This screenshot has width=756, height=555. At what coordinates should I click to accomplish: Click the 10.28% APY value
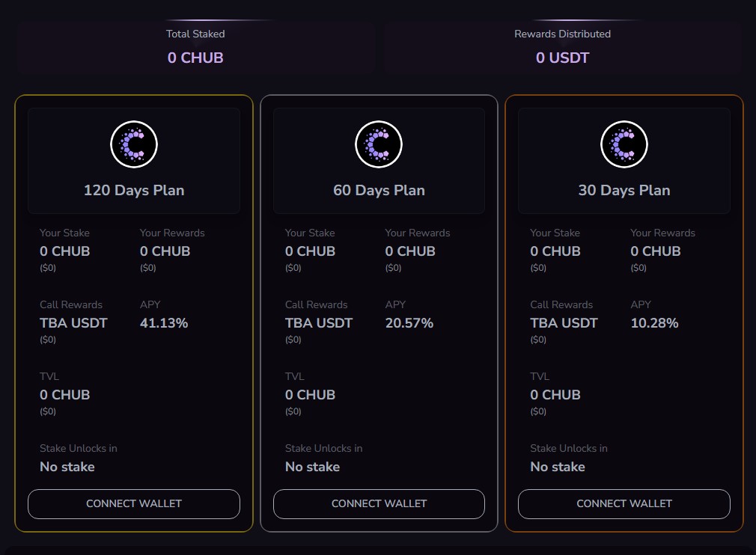655,323
